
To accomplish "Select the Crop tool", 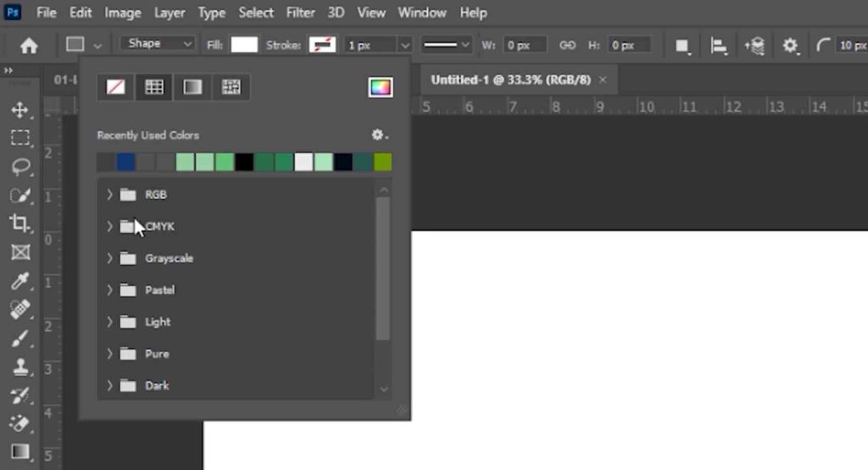I will pyautogui.click(x=20, y=224).
